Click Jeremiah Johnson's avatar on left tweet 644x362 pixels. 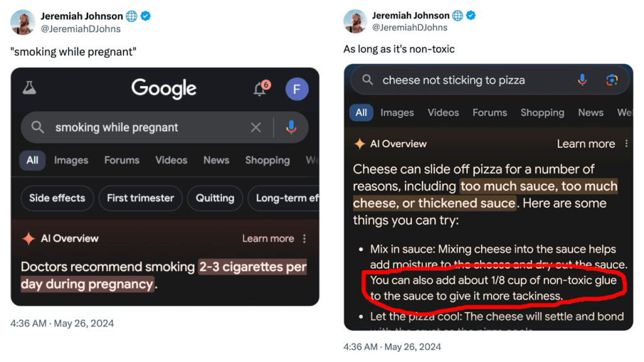(23, 22)
